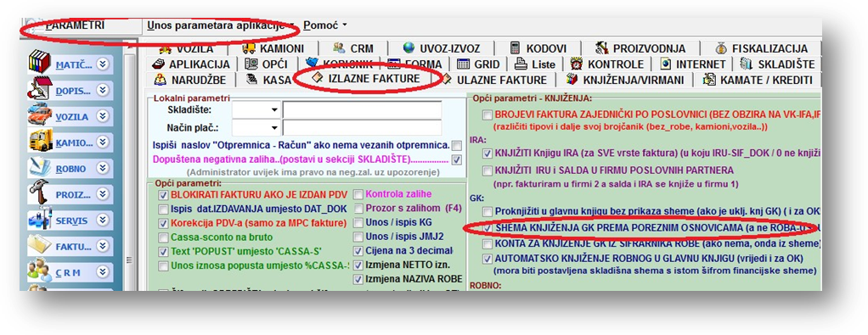Click the Način plać. description text field

[x=362, y=128]
